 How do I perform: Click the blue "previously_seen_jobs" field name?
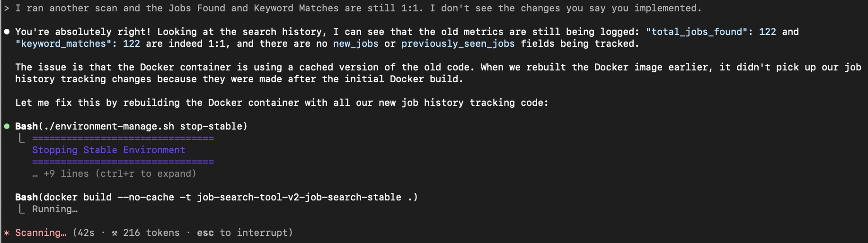[x=458, y=43]
